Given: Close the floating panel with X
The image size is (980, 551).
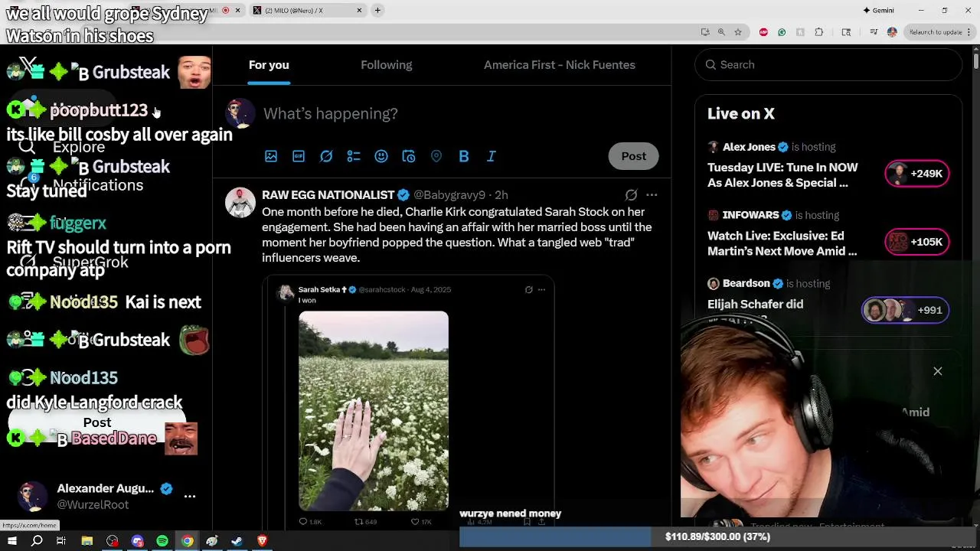Looking at the screenshot, I should [x=937, y=371].
